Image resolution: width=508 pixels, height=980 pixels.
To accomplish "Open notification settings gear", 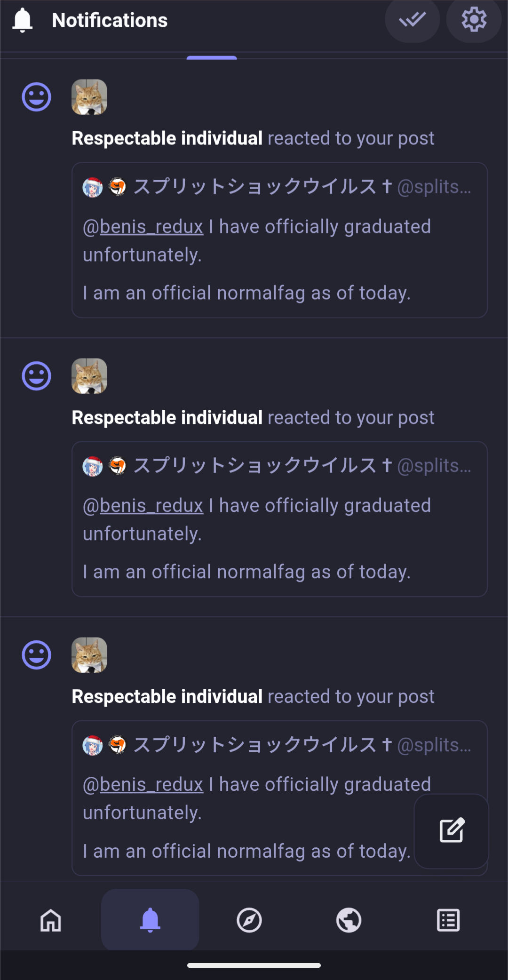I will coord(474,20).
